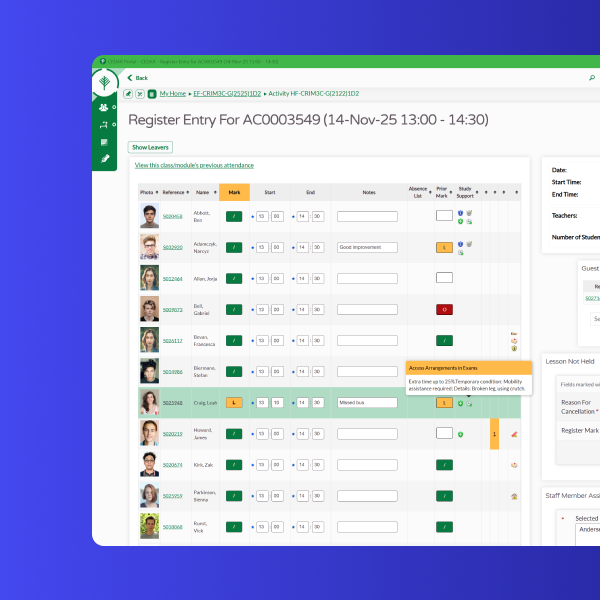Open the people group sidebar icon

[x=104, y=107]
